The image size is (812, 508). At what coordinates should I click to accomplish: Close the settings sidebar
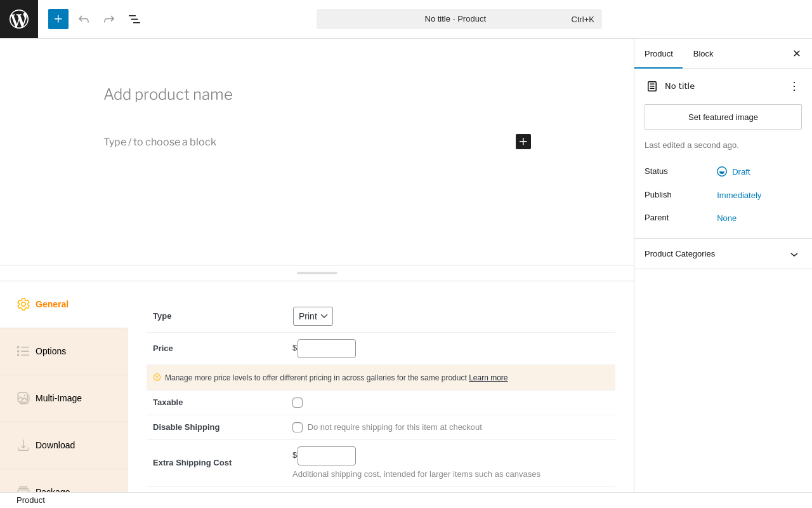click(x=796, y=53)
